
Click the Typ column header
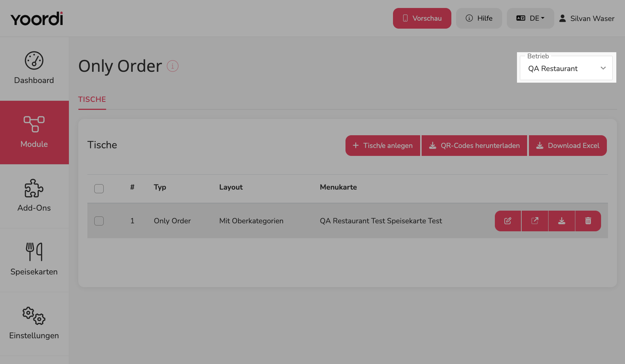(160, 187)
